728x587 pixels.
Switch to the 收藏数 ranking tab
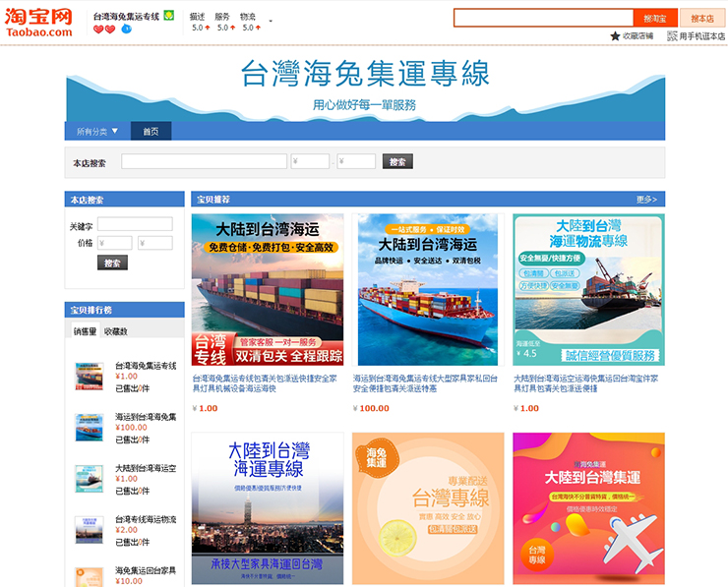pyautogui.click(x=115, y=331)
